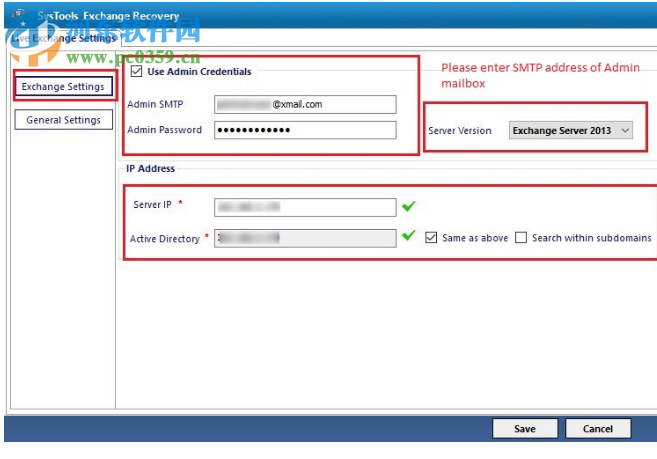Click the SysTools app icon in title bar
657x459 pixels.
[x=18, y=14]
